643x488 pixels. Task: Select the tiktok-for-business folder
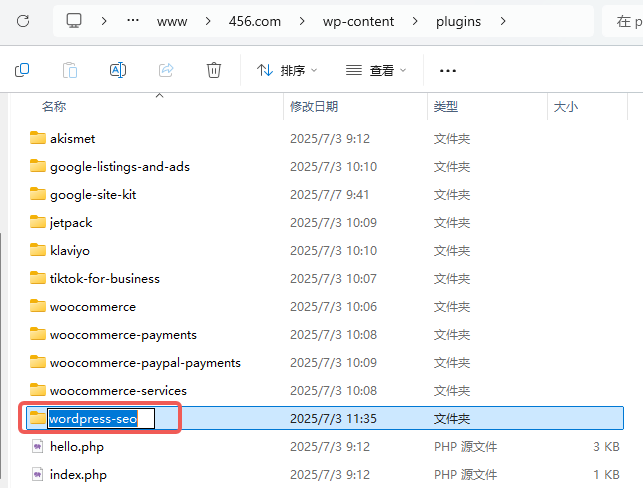[105, 279]
